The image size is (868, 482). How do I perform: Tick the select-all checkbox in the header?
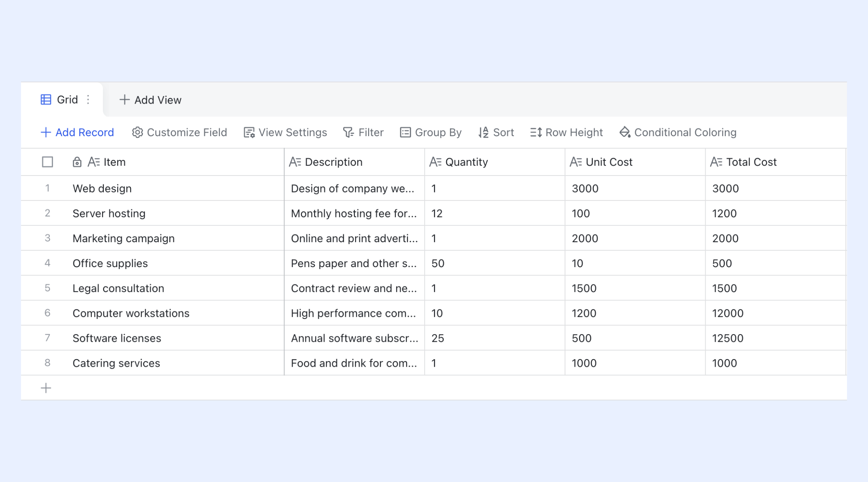click(x=47, y=162)
